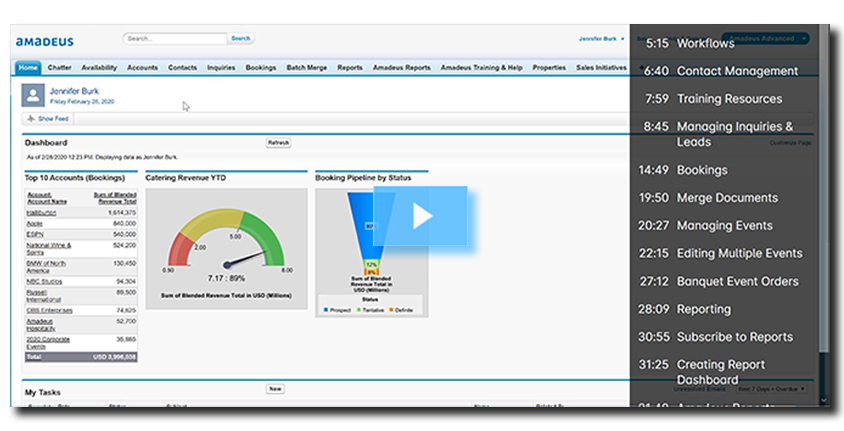
Task: Open the BMW of North America account link
Action: (x=46, y=267)
